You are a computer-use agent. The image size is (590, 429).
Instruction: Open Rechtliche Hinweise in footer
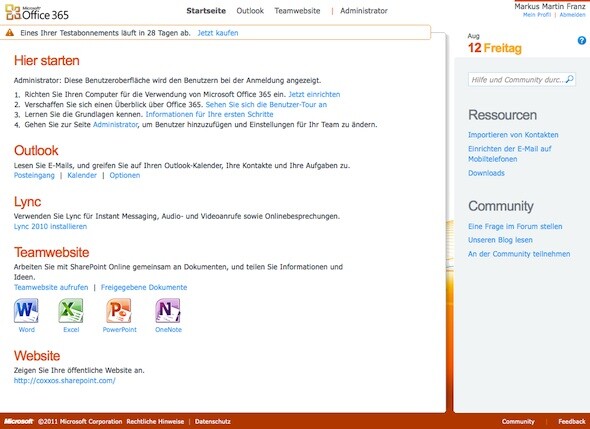click(155, 421)
